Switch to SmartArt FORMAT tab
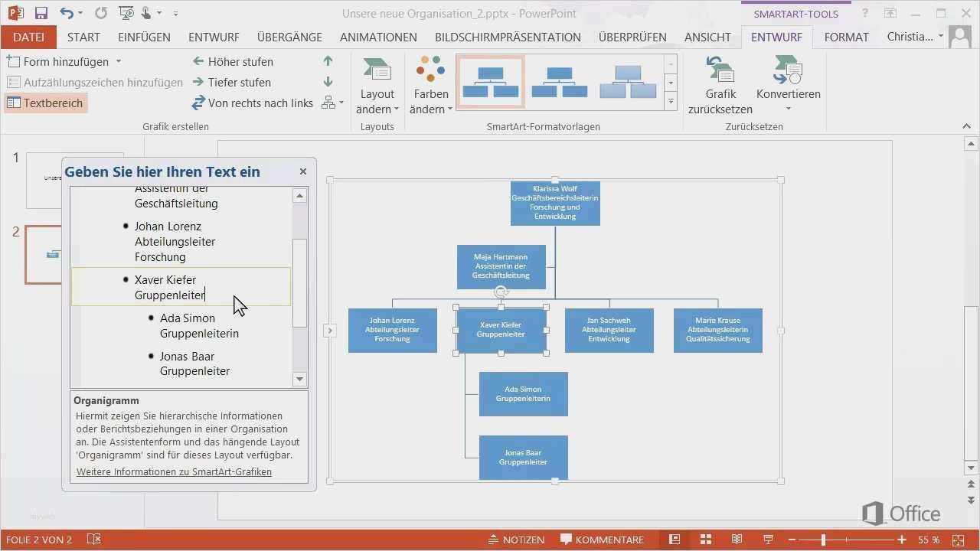Viewport: 980px width, 551px height. click(x=847, y=37)
